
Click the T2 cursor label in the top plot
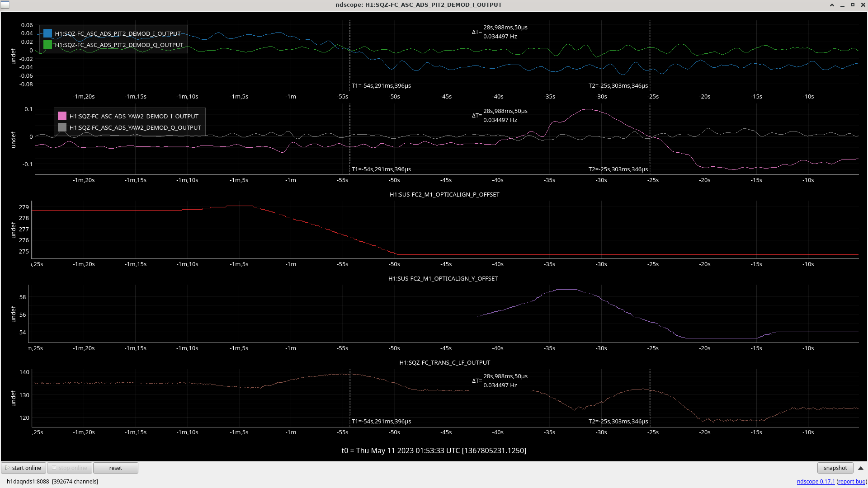click(x=618, y=85)
